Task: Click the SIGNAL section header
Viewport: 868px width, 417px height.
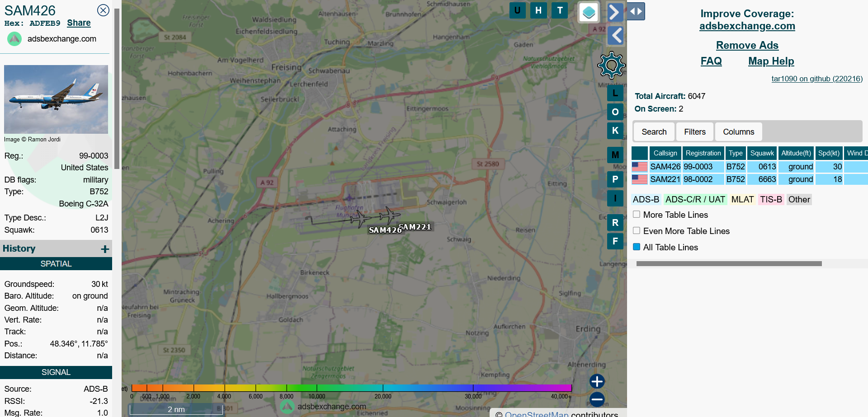Action: point(56,372)
